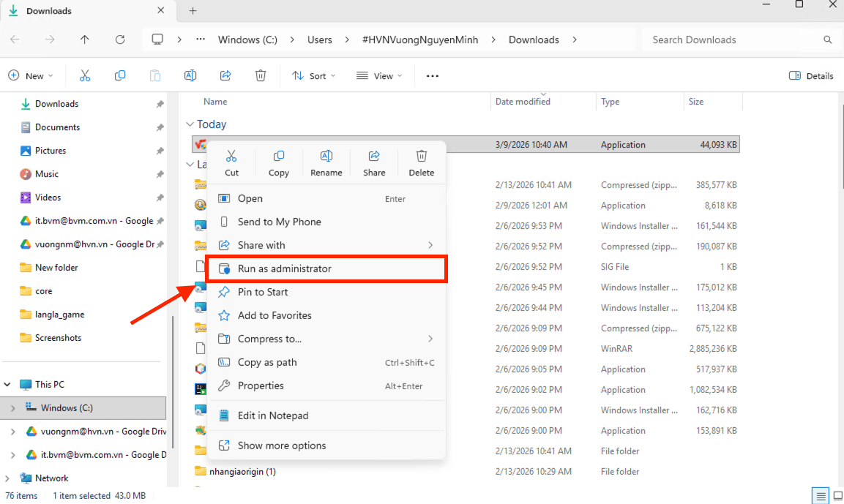
Task: Paste using the toolbar paste icon
Action: (155, 75)
